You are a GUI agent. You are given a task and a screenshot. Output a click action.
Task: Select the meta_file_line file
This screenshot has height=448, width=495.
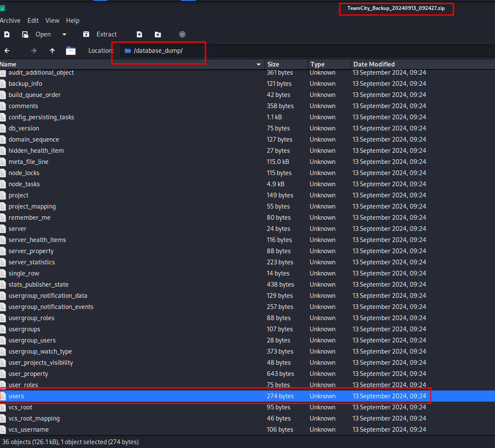pos(247,162)
